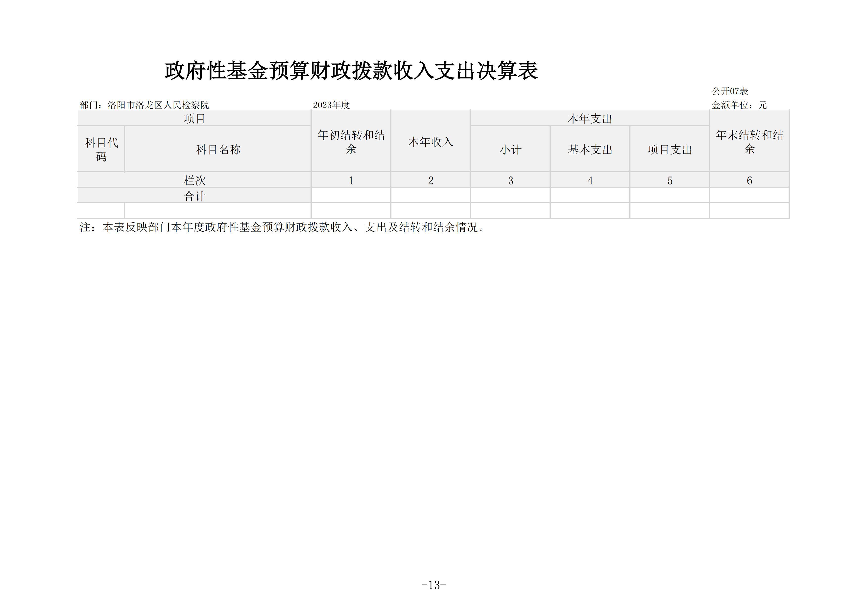Select the 金额单位：元 label
This screenshot has width=868, height=614.
coord(739,105)
